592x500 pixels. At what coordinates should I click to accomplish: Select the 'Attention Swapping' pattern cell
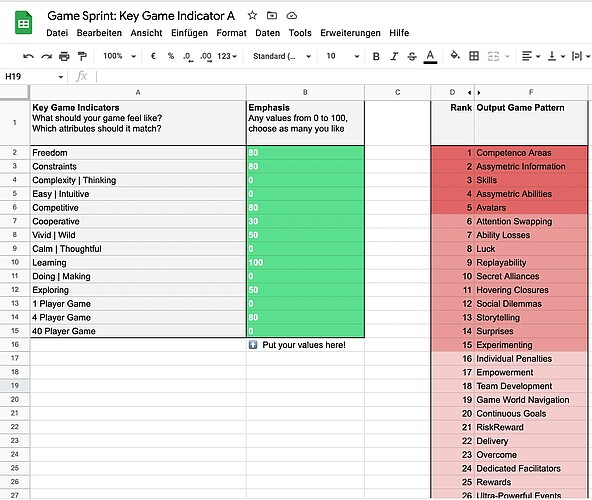click(531, 221)
